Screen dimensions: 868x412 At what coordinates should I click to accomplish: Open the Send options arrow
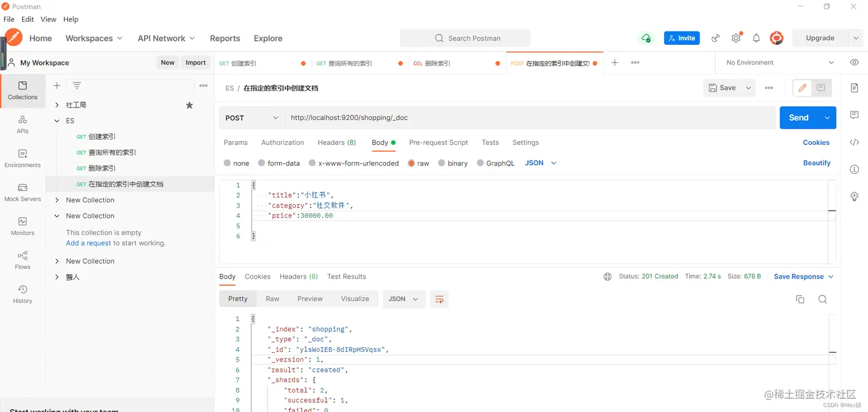click(x=827, y=118)
